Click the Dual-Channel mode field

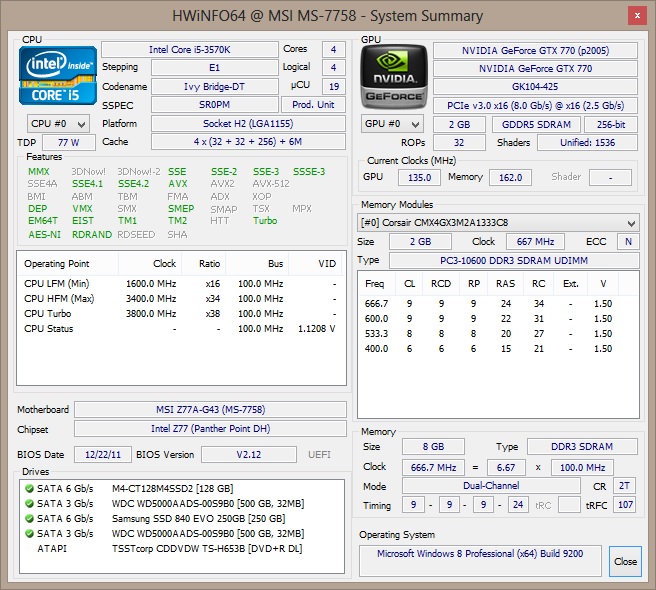pyautogui.click(x=491, y=486)
